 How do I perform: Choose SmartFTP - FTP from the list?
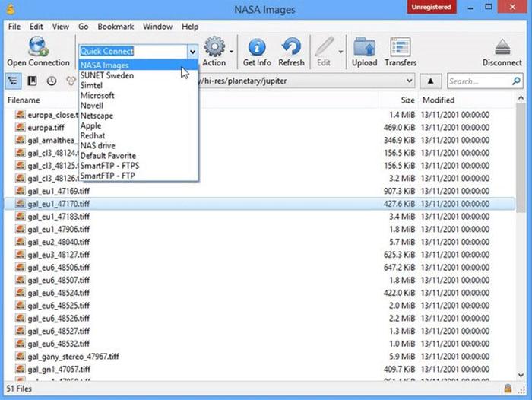pyautogui.click(x=138, y=176)
